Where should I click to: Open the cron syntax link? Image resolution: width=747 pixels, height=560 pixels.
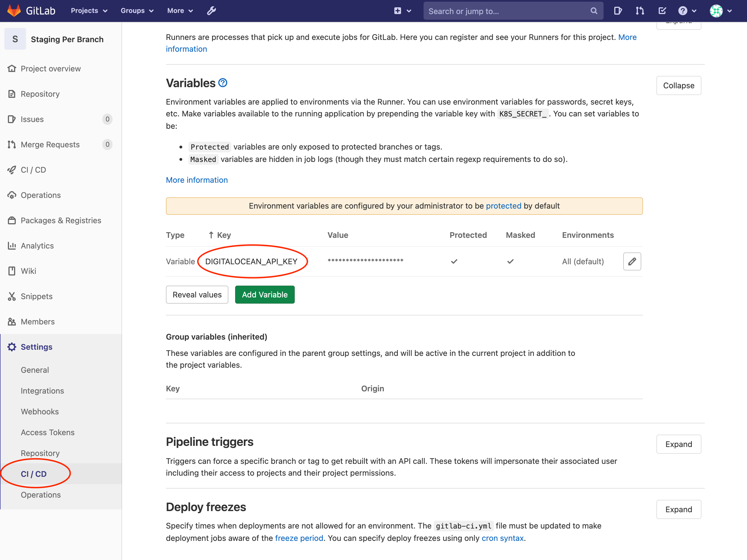tap(503, 538)
